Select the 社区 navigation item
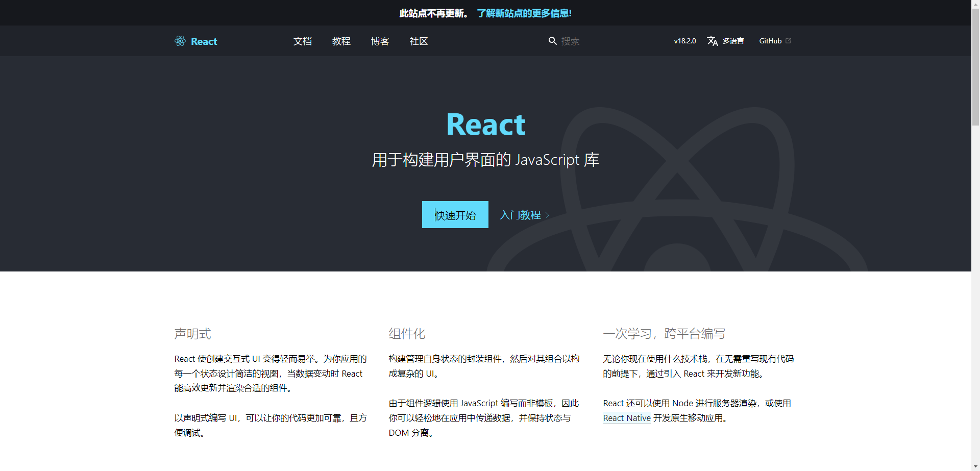Screen dimensions: 980x471 point(419,41)
